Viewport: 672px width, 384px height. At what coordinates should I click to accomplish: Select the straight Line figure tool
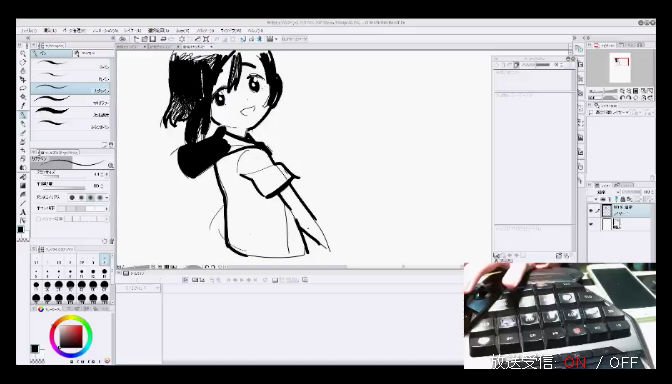point(23,204)
